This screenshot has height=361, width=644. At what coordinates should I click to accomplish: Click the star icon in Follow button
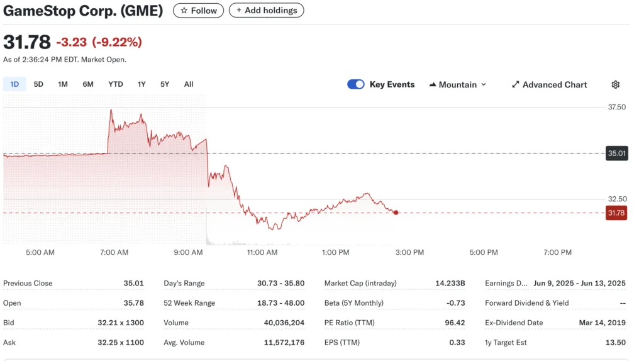tap(184, 11)
